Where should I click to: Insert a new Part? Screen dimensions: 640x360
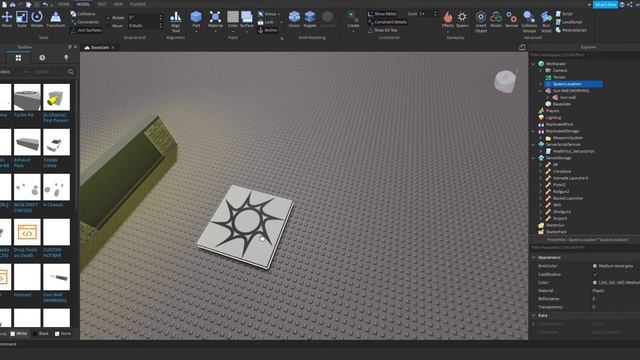pos(196,19)
